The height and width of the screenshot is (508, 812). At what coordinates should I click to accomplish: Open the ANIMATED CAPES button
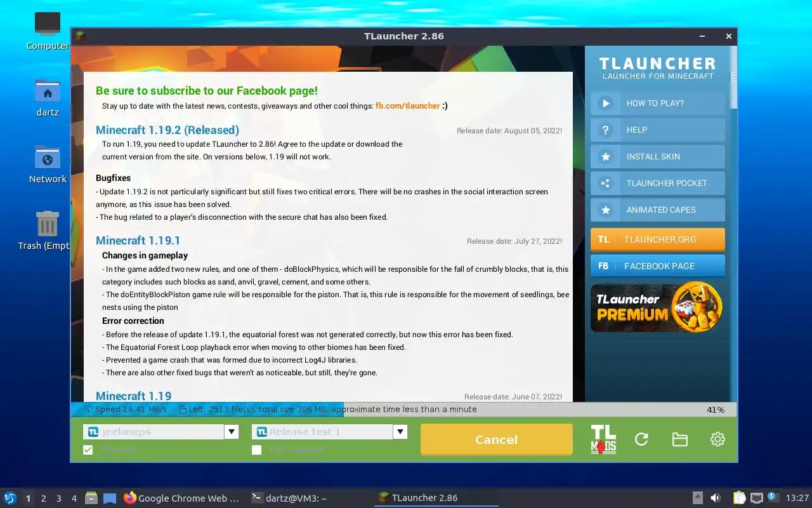click(x=658, y=210)
